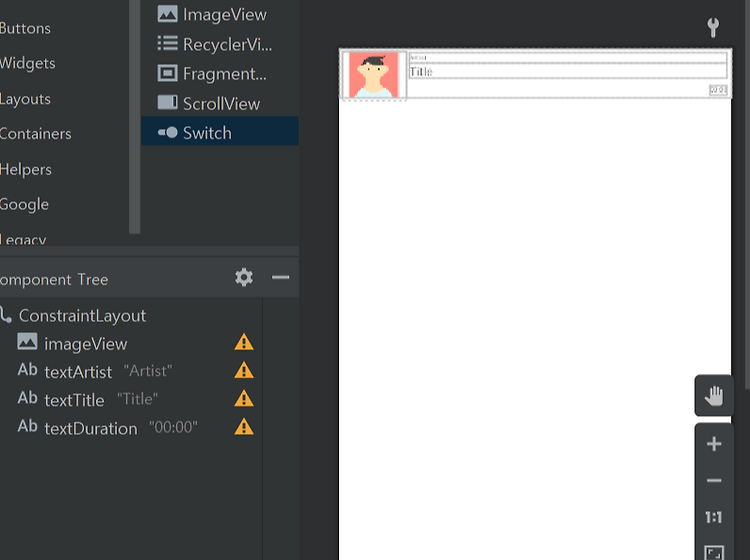Show warning for textArtist row
Image resolution: width=750 pixels, height=560 pixels.
244,371
